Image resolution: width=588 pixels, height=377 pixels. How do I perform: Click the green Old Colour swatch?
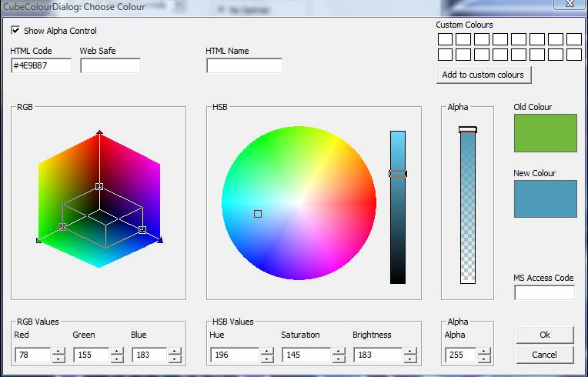click(x=545, y=133)
